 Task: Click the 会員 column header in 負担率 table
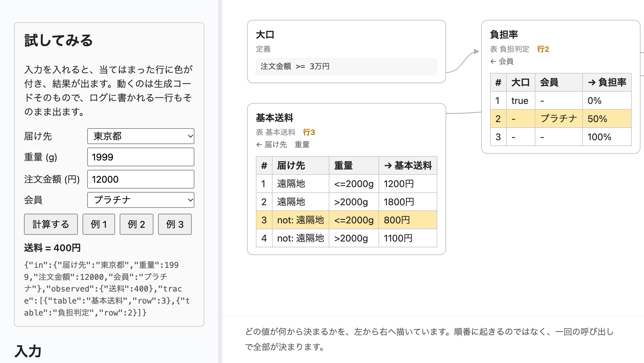click(559, 83)
